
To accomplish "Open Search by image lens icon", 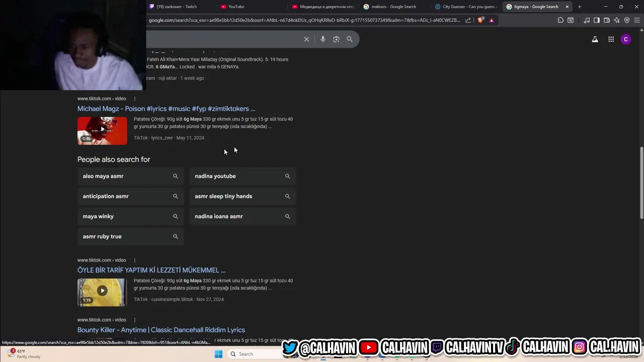I will pyautogui.click(x=336, y=39).
